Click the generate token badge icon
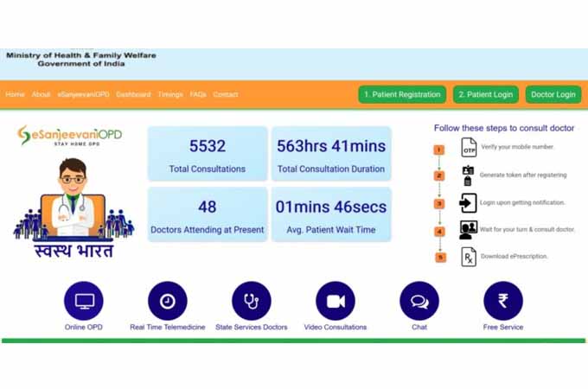 468,175
